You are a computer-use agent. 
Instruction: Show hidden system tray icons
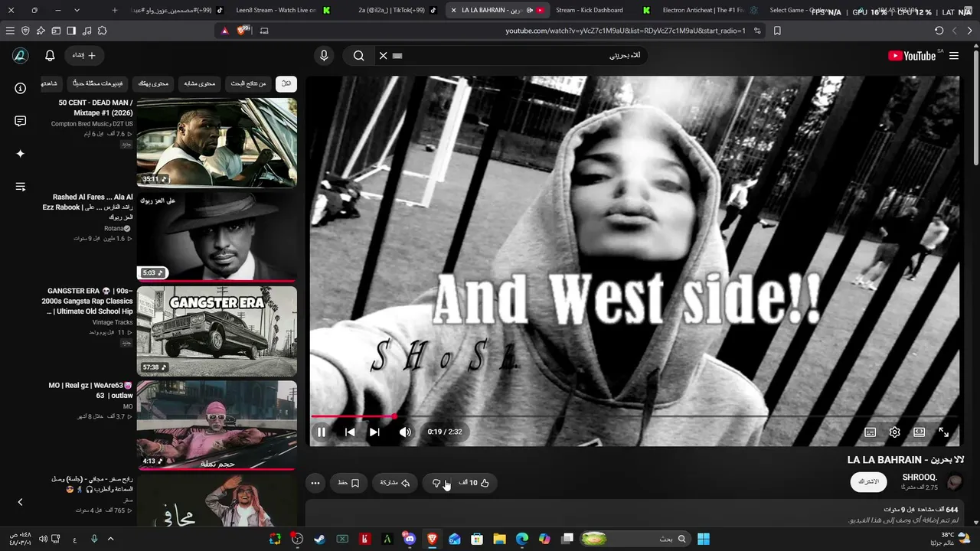pos(110,539)
